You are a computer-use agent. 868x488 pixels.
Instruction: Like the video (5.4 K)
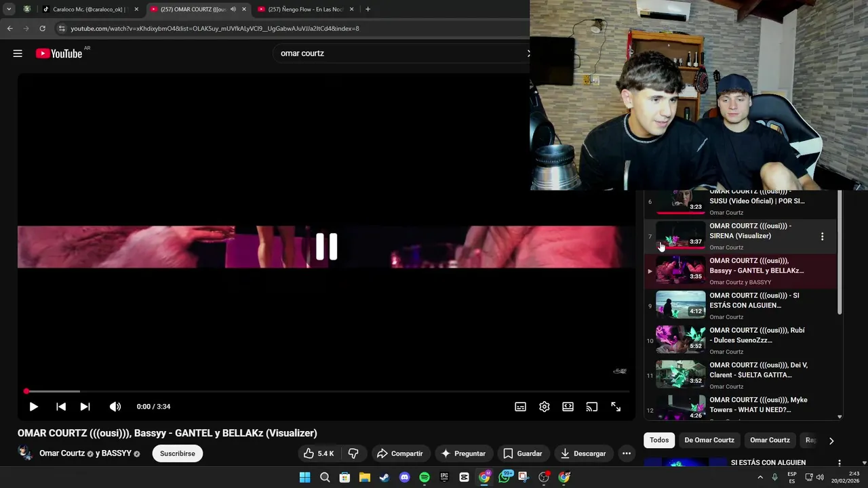(x=319, y=453)
